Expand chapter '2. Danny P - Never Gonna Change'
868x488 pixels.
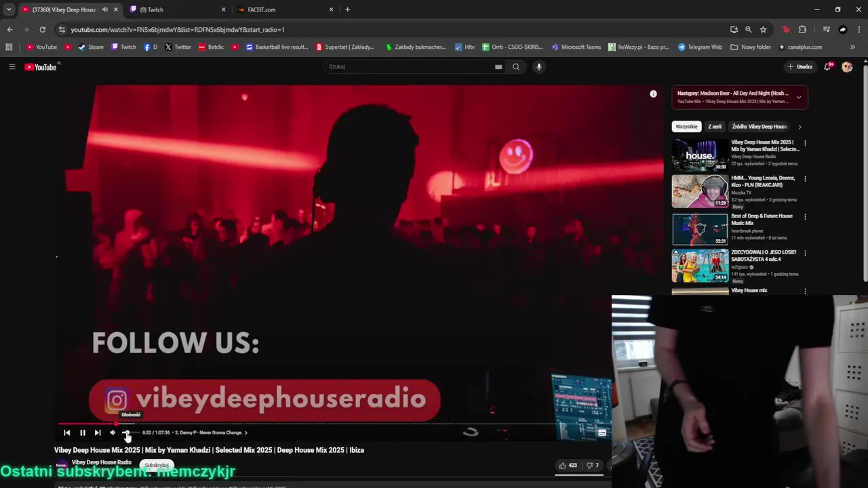point(211,432)
